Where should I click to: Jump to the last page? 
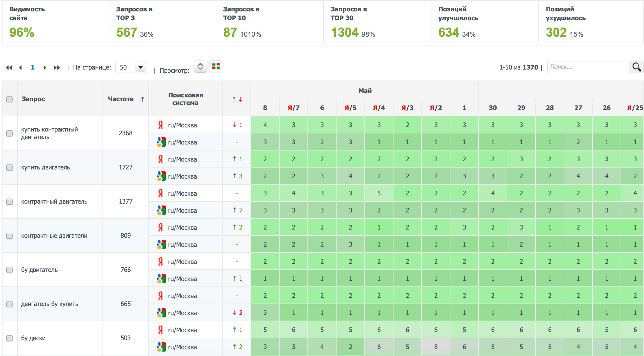(x=57, y=68)
